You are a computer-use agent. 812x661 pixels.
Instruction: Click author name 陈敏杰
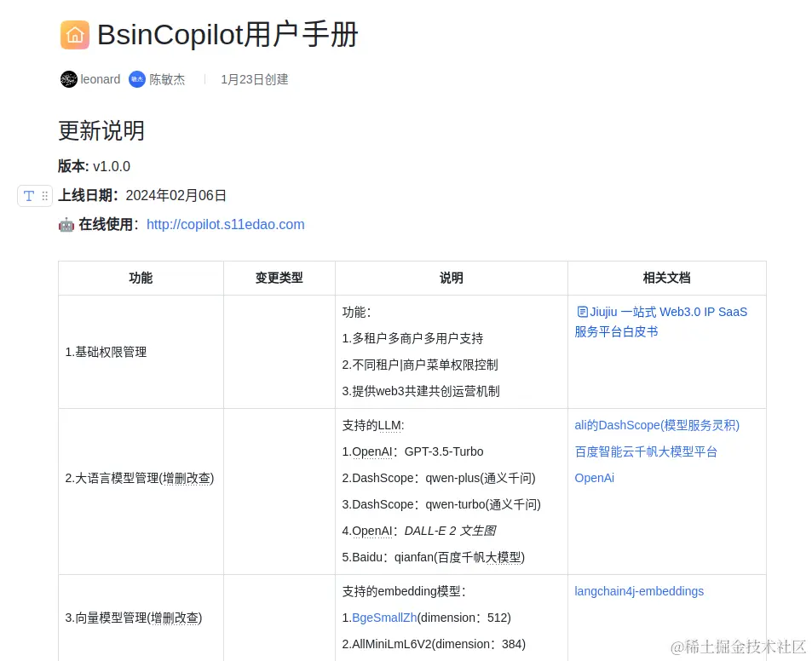coord(167,79)
